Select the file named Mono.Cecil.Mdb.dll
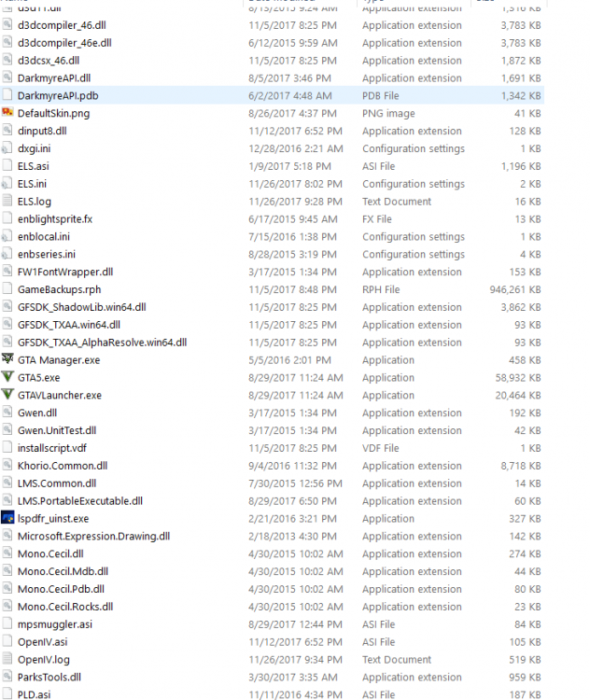The height and width of the screenshot is (700, 590). tap(63, 571)
